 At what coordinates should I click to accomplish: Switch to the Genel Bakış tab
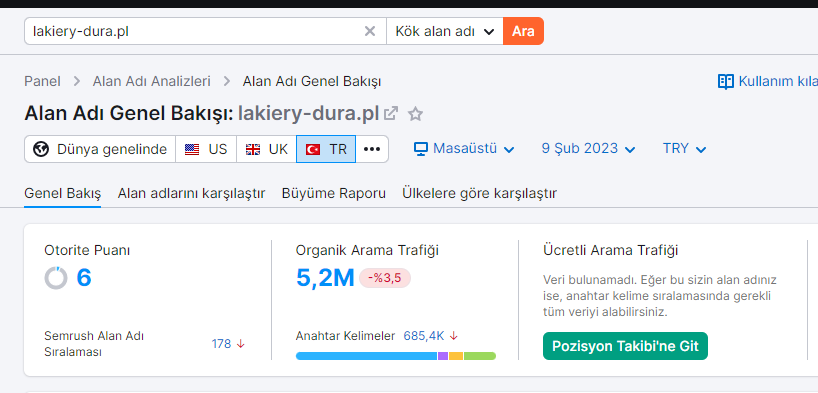point(63,194)
